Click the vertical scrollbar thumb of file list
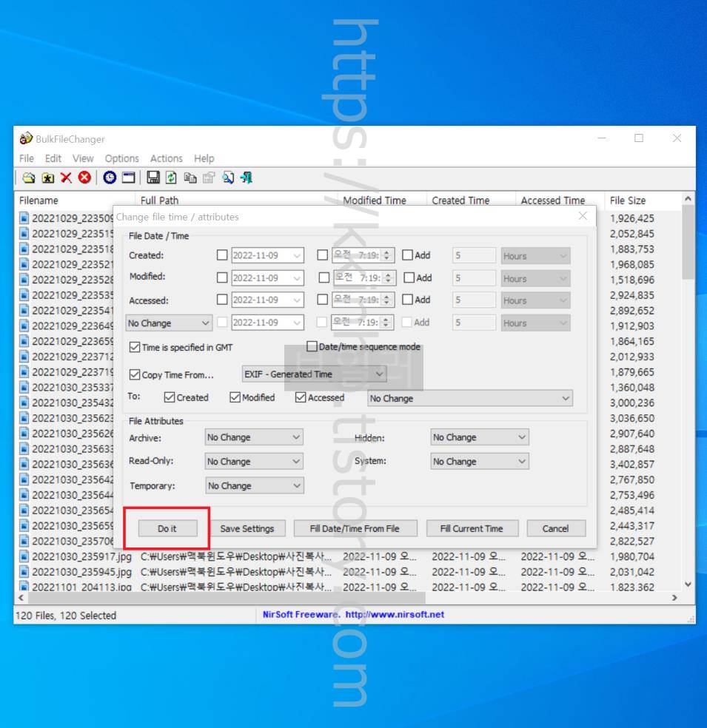The height and width of the screenshot is (728, 707). coord(688,241)
